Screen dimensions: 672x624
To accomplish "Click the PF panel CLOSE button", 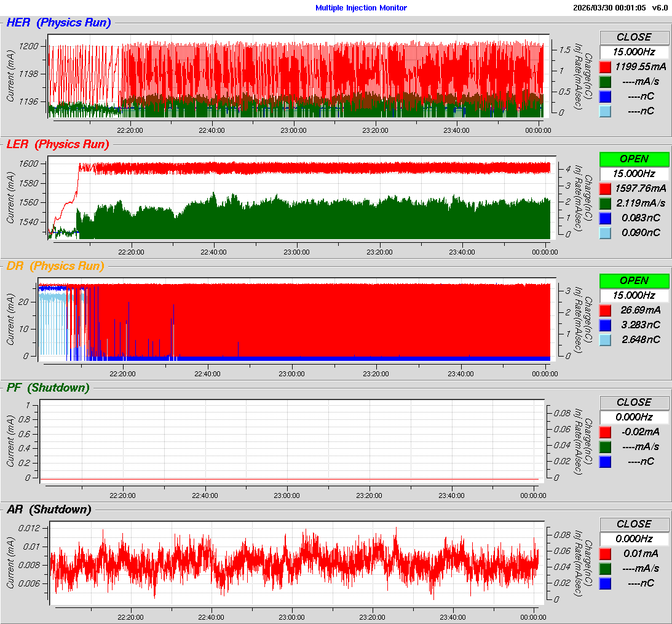I will click(634, 402).
